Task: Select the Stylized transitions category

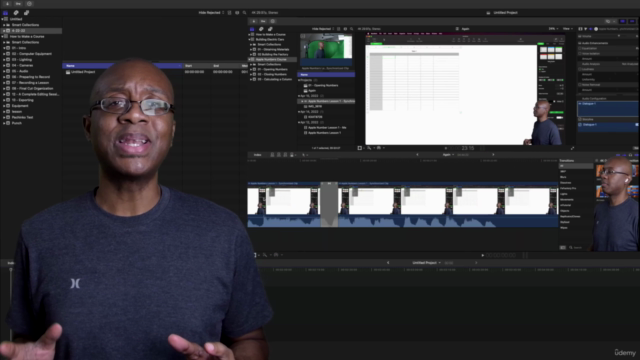Action: pyautogui.click(x=565, y=222)
